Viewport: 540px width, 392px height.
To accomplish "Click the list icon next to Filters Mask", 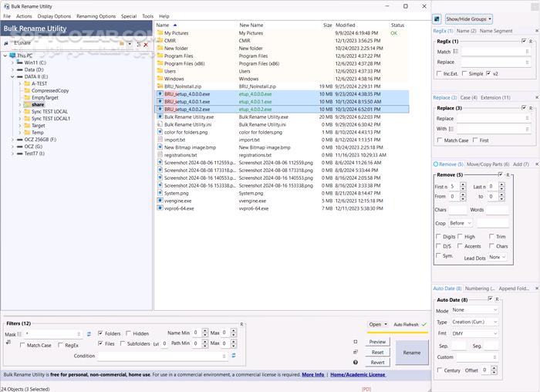I will coord(19,334).
